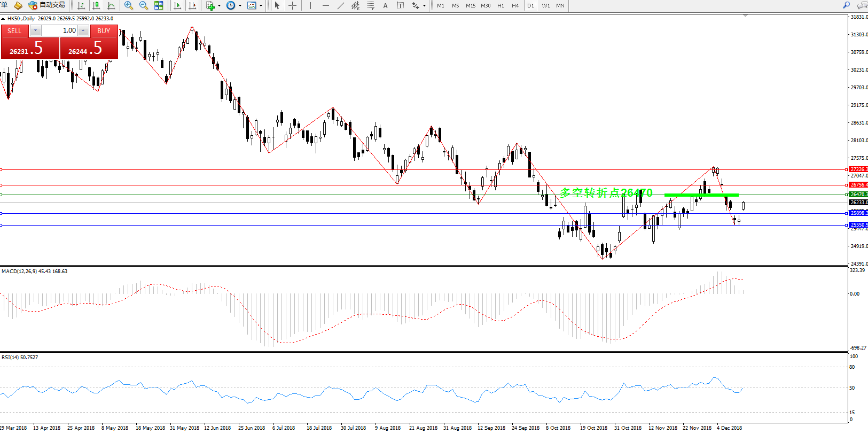Choose the horizontal line drawing tool
The image size is (868, 434).
coord(325,5)
